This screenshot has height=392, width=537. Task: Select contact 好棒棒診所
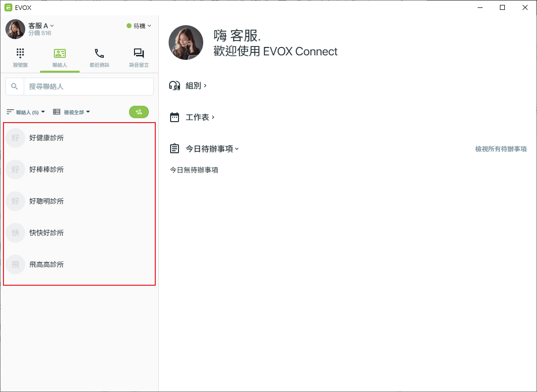tap(80, 170)
